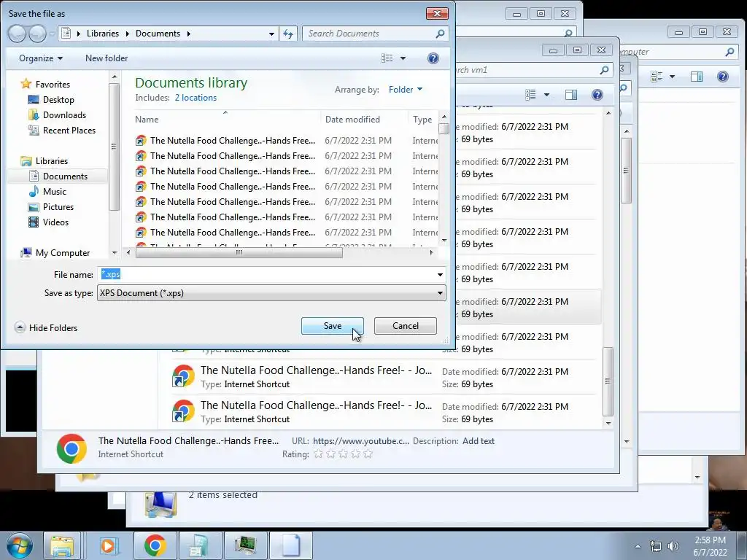Click the Cancel button

[x=406, y=326]
